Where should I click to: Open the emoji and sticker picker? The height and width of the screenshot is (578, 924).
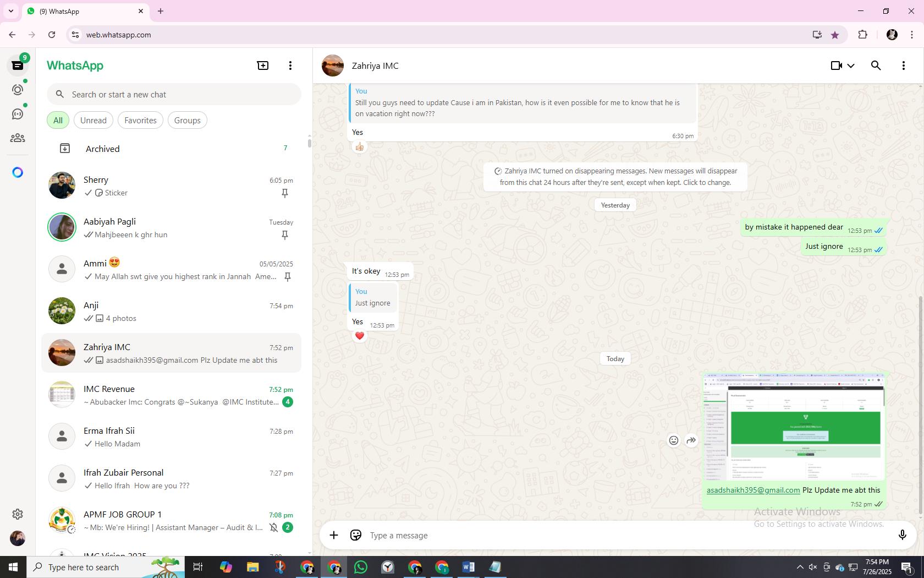tap(356, 535)
